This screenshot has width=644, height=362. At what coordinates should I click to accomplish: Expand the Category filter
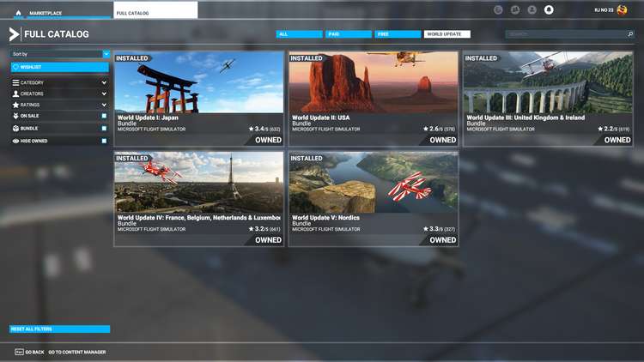click(x=104, y=82)
